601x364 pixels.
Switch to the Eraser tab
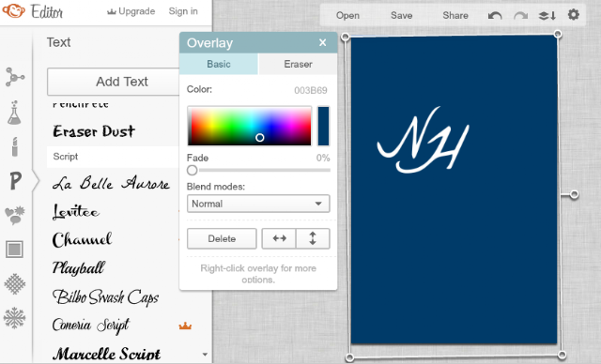[x=298, y=64]
